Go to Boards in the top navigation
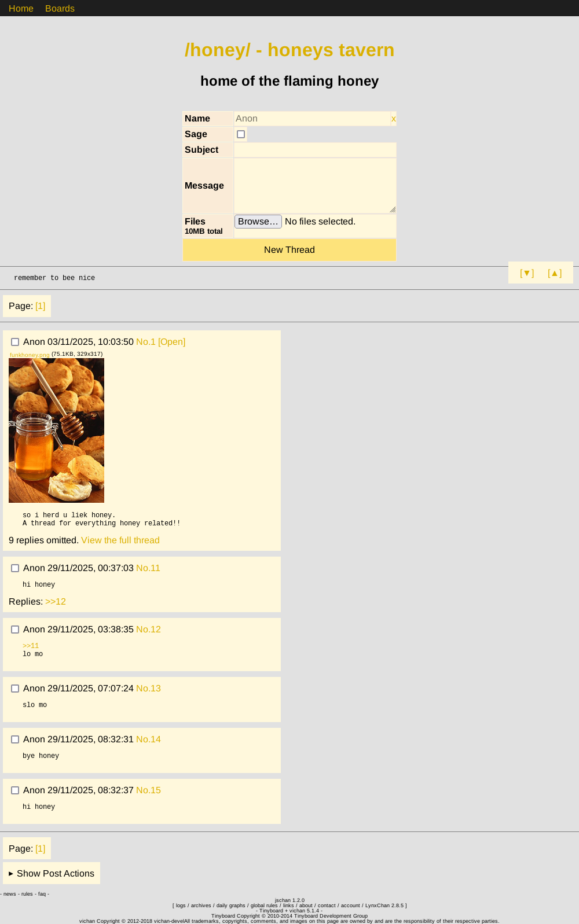Image resolution: width=579 pixels, height=924 pixels. click(x=60, y=8)
